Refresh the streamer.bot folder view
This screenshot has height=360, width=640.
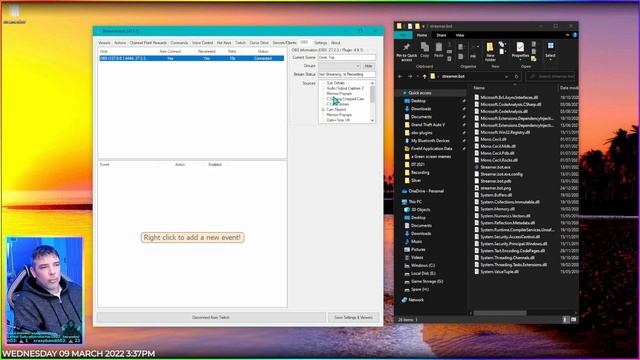(516, 76)
